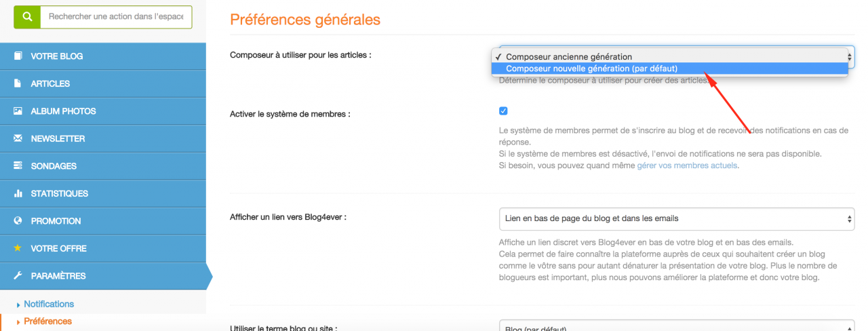The height and width of the screenshot is (331, 868).
Task: Click the Statistiques bar chart icon
Action: [x=18, y=193]
